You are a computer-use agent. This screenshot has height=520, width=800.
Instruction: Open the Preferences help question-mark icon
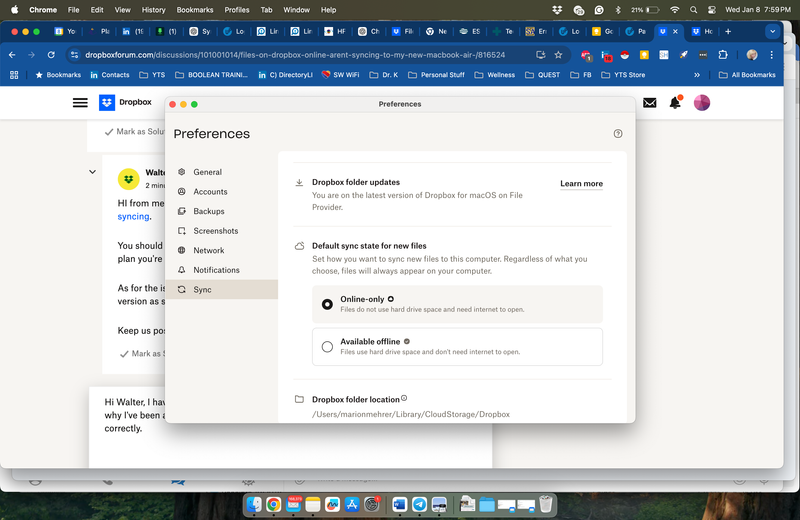click(x=618, y=134)
